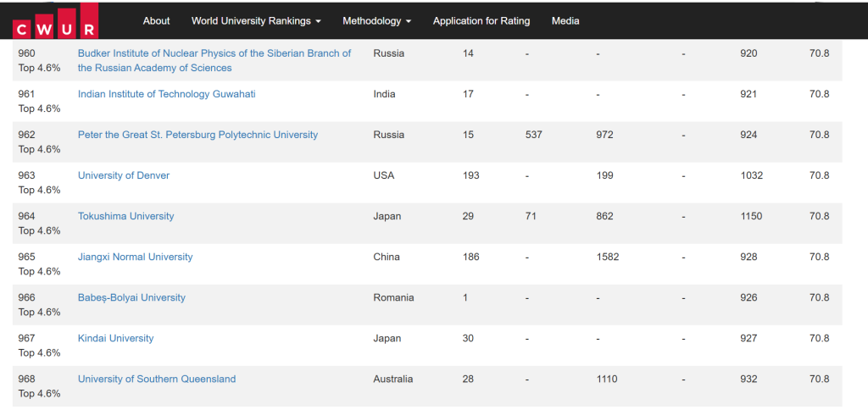
Task: Select rank 961 cell
Action: pos(39,102)
